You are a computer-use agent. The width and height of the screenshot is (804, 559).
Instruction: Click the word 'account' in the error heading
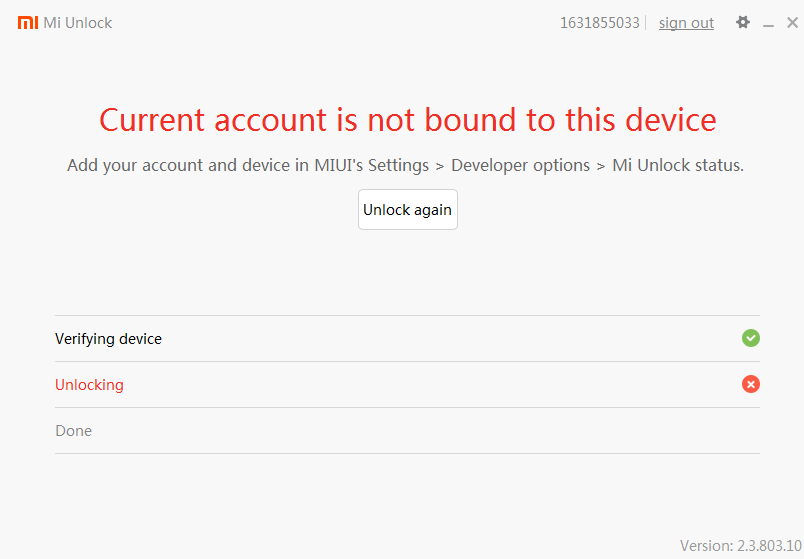[x=272, y=120]
